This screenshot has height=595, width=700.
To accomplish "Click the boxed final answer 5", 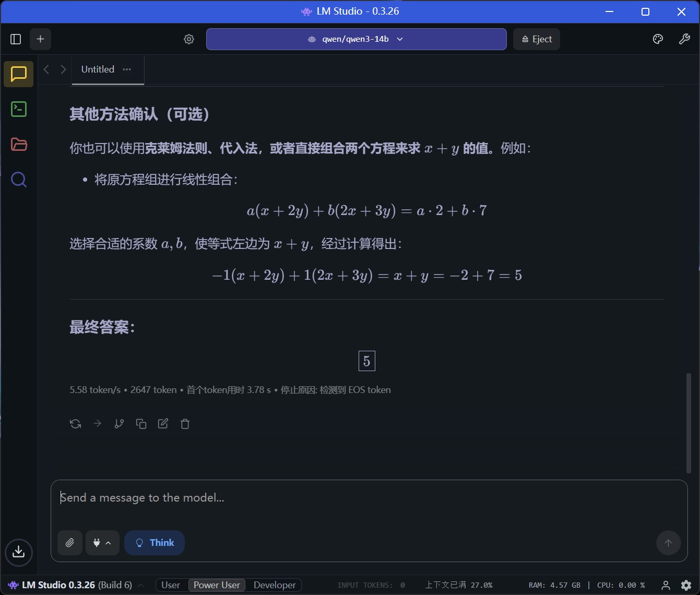I will (367, 361).
